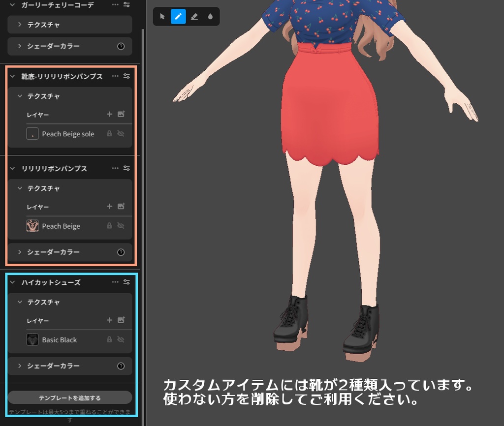504x426 pixels.
Task: Open material settings for ハイカットシューズ
Action: tap(127, 282)
